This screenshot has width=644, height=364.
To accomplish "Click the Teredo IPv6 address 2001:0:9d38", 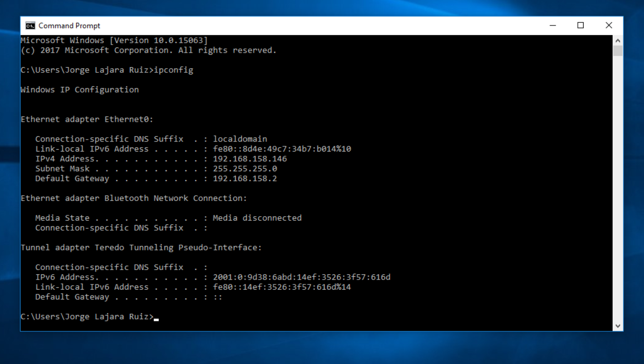I will click(x=301, y=277).
